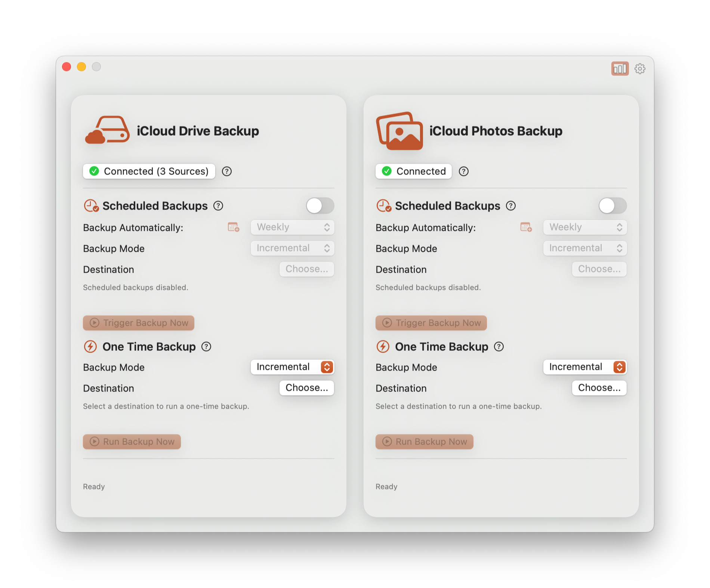The height and width of the screenshot is (588, 710).
Task: Open Scheduled Backups help in Photos panel
Action: pyautogui.click(x=511, y=206)
